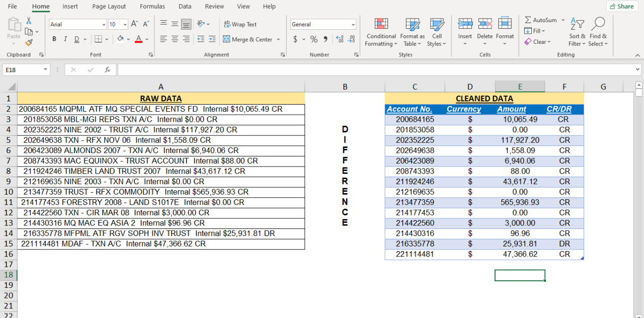
Task: Click Fill button in Editing
Action: point(535,31)
